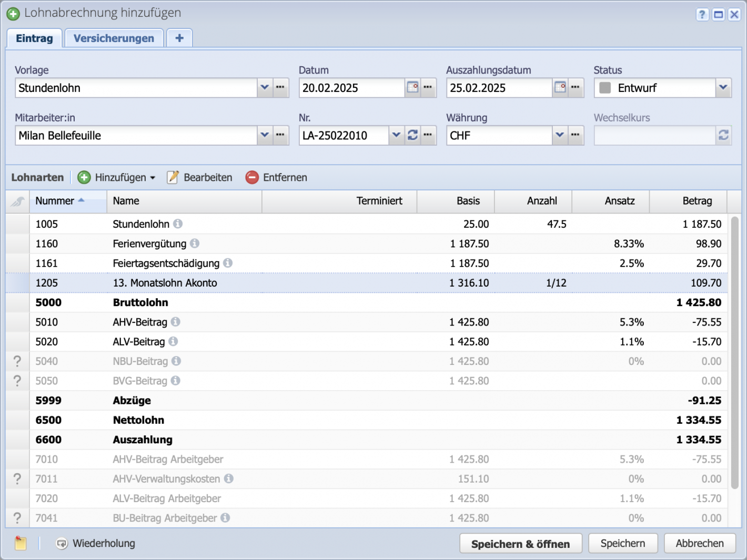This screenshot has width=747, height=560.
Task: Open the yellow sticky note icon
Action: click(20, 543)
